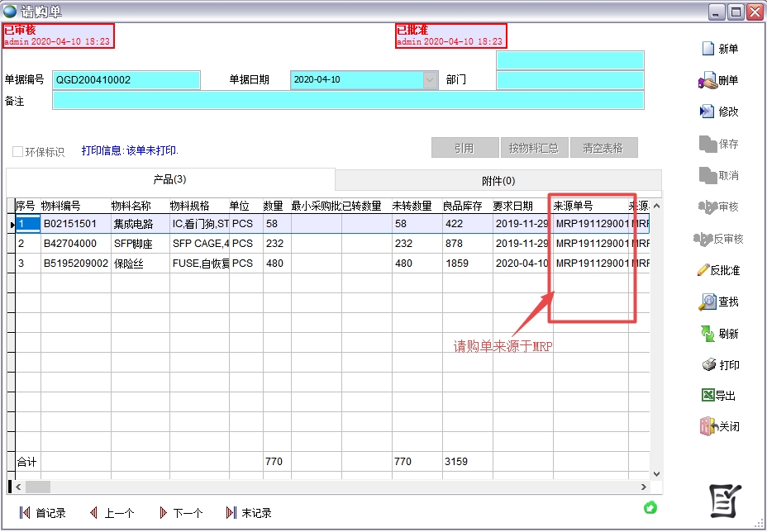
Task: Click the 删单 (delete order) icon
Action: point(707,81)
